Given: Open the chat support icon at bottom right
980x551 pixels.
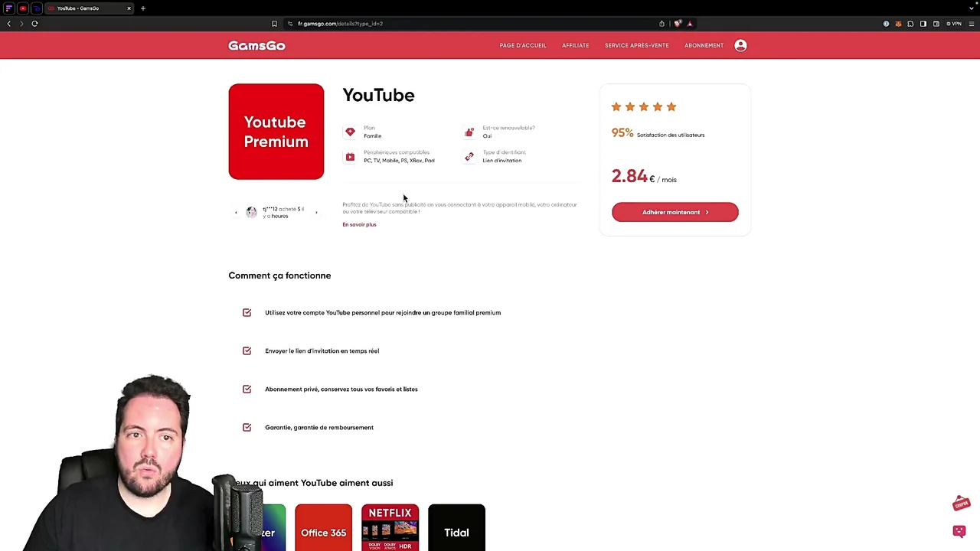Looking at the screenshot, I should tap(959, 530).
